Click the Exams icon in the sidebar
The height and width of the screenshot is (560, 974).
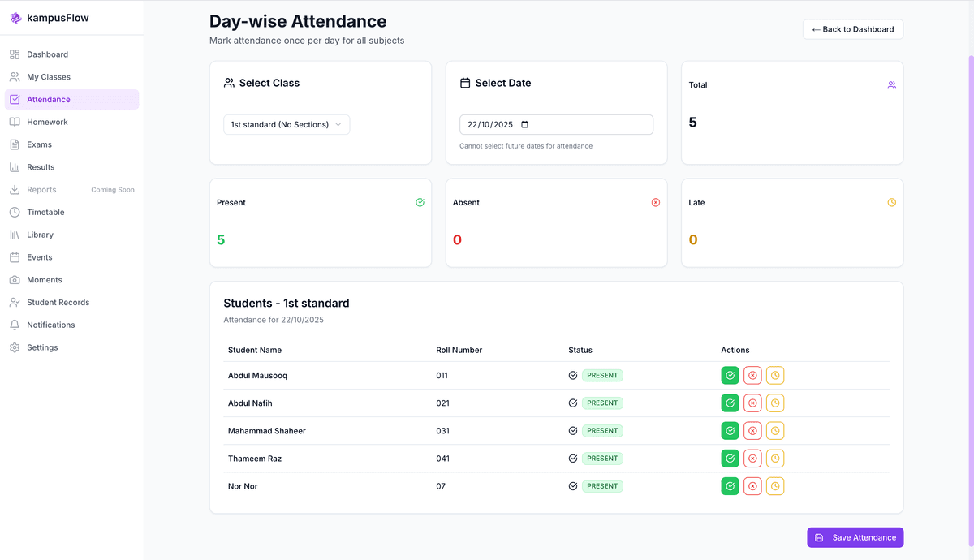(x=15, y=144)
